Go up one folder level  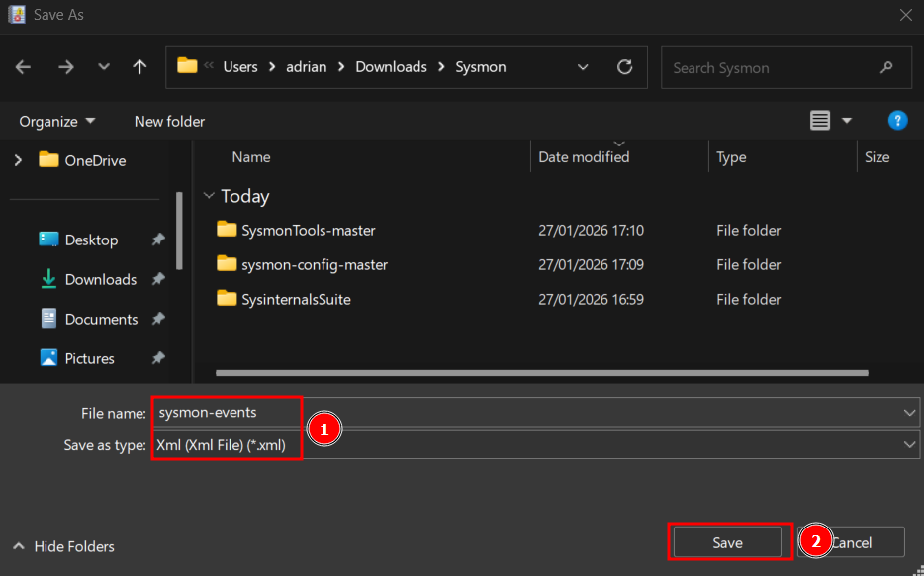tap(139, 67)
